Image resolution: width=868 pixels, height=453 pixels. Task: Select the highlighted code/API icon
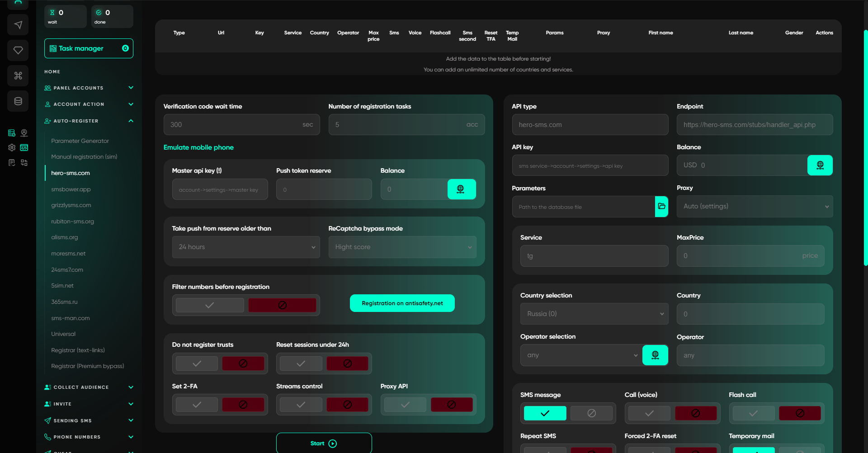tap(24, 147)
